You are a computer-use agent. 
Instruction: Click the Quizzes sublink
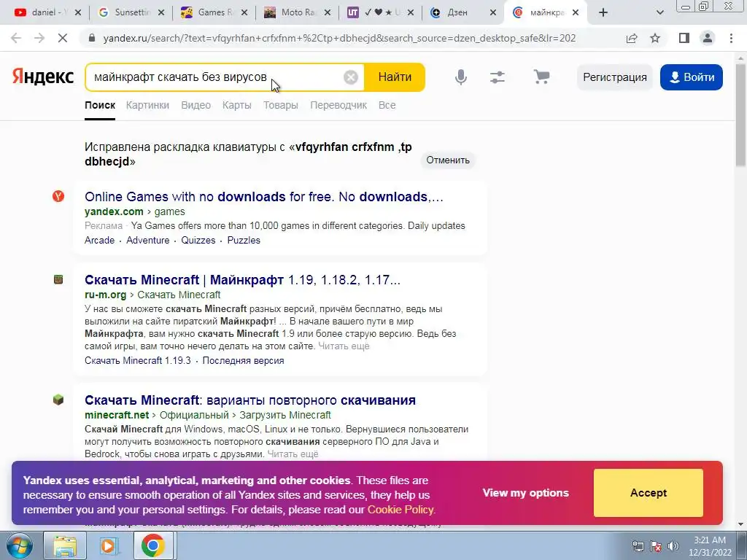(198, 241)
